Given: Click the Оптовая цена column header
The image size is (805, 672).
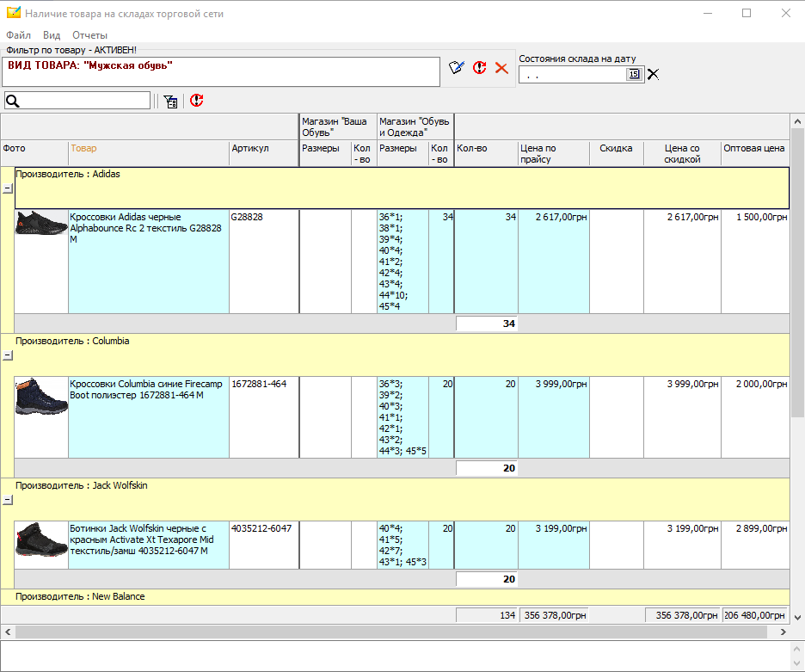Looking at the screenshot, I should pos(754,149).
